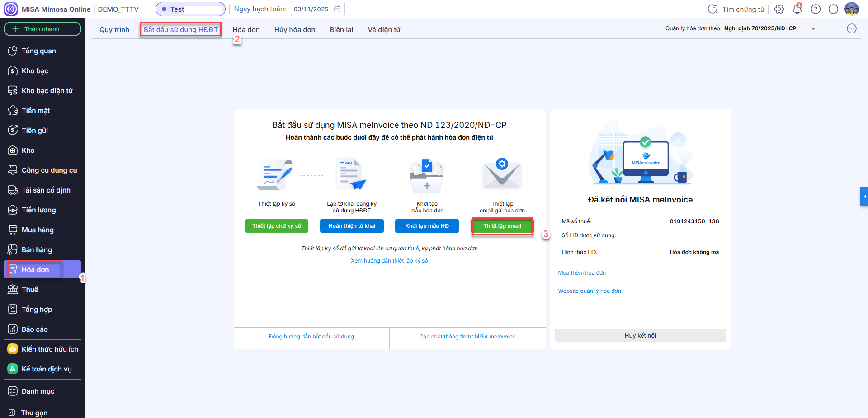Switch to the Bắt đầu sử dụng HĐĐT tab

pyautogui.click(x=181, y=30)
